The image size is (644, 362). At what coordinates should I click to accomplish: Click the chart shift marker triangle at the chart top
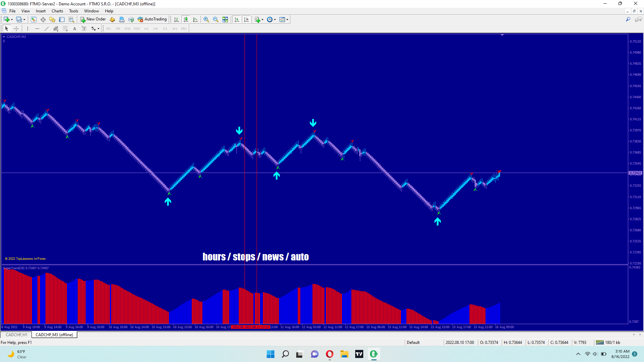point(502,35)
